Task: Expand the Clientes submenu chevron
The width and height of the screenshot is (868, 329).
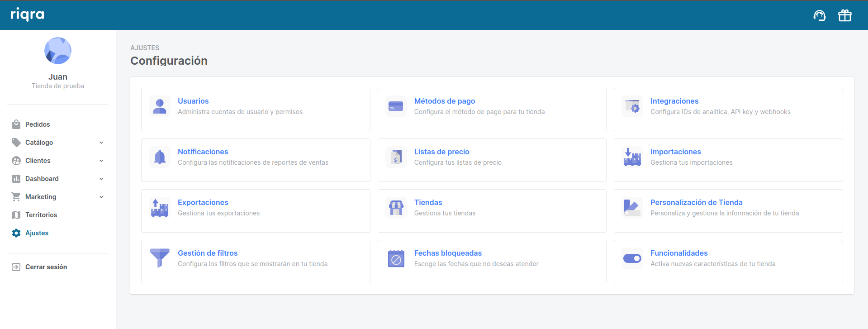Action: point(101,161)
